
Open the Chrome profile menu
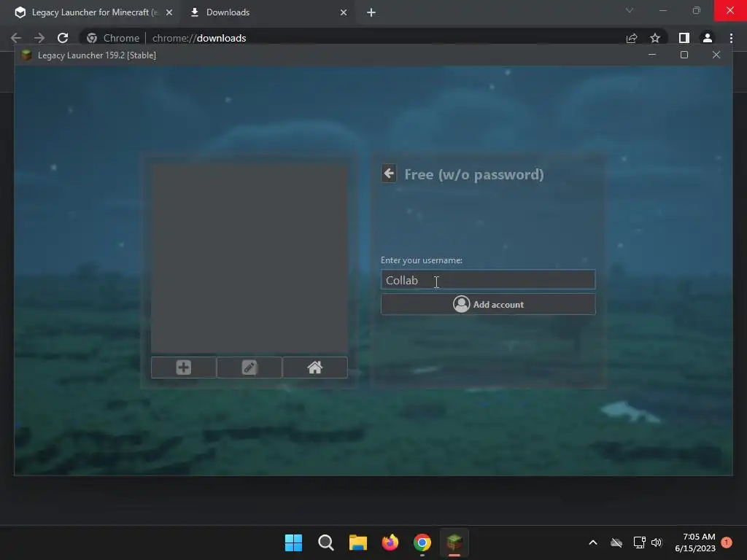[708, 38]
